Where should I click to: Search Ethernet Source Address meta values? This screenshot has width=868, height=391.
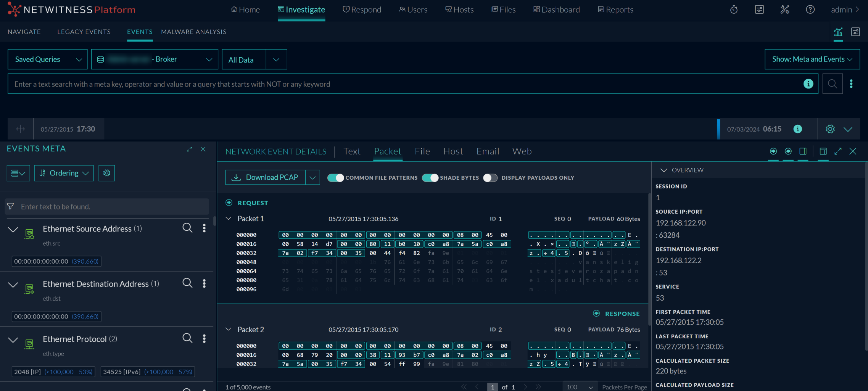tap(187, 228)
